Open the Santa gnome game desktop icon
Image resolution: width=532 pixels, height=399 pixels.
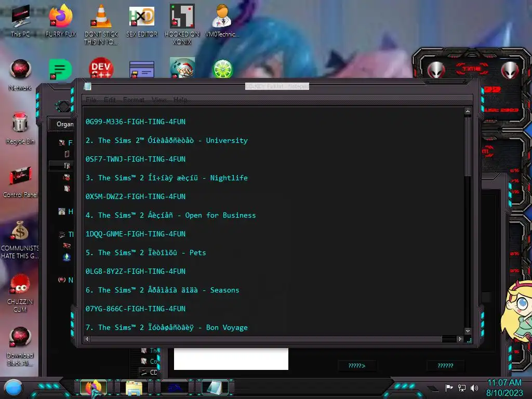pyautogui.click(x=182, y=68)
